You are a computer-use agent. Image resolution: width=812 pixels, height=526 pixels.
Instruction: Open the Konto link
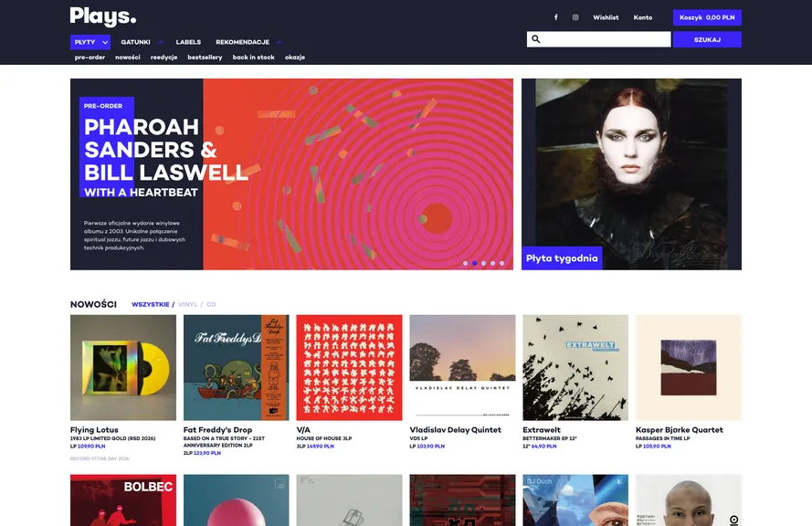(x=643, y=17)
